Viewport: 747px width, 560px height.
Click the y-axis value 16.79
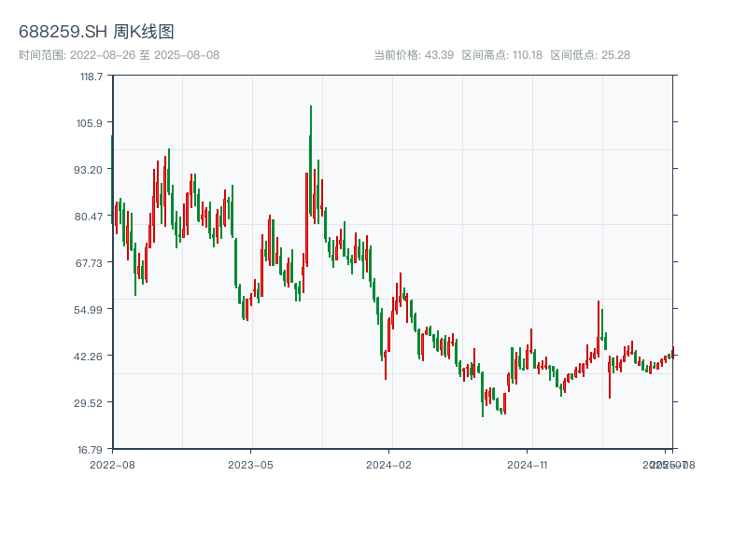coord(90,450)
